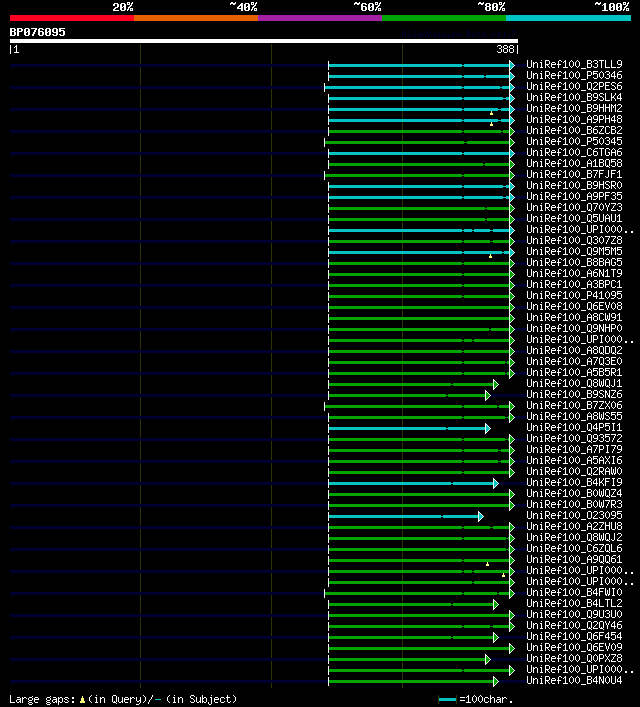This screenshot has width=640, height=707.
Task: Open hit UniRef100_B6ZCB2
Action: (574, 130)
